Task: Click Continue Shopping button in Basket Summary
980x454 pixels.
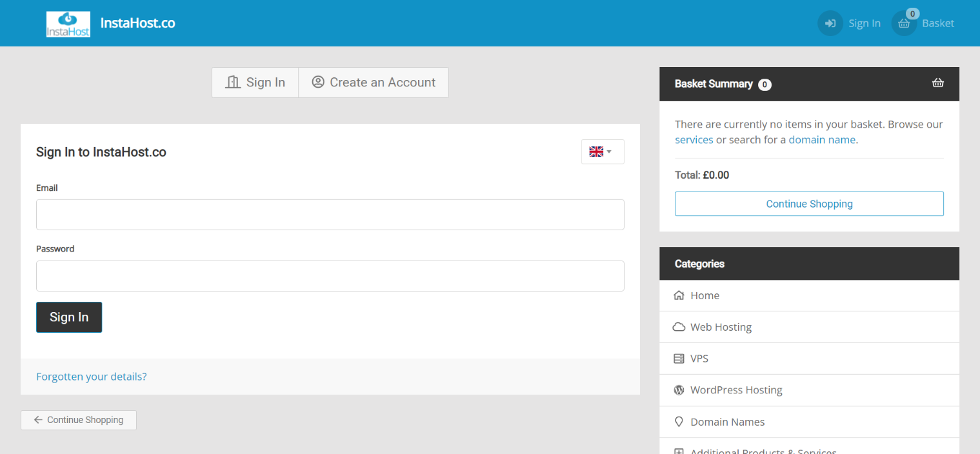Action: click(x=809, y=204)
